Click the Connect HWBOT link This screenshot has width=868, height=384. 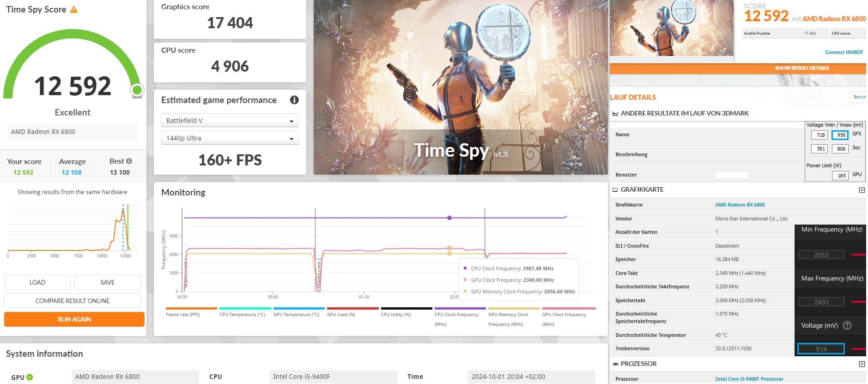pos(844,52)
